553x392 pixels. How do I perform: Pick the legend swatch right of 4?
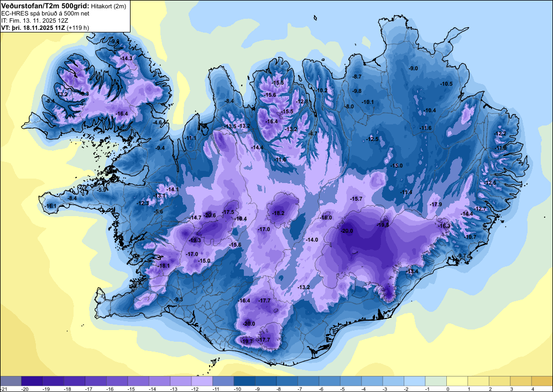(x=542, y=381)
